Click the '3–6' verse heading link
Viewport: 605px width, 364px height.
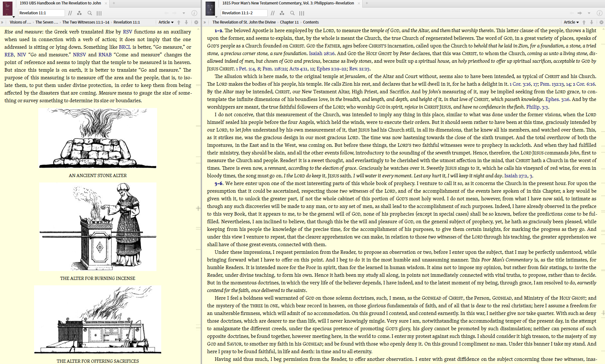point(219,183)
